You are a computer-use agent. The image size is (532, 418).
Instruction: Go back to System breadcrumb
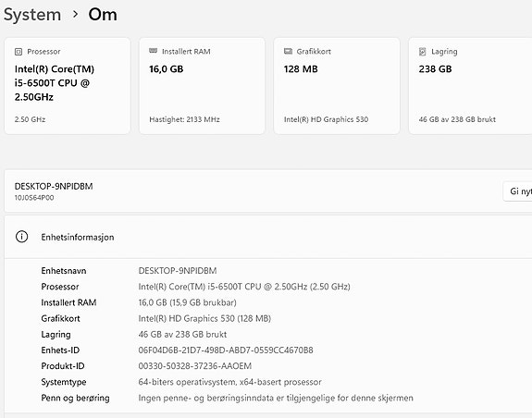tap(32, 15)
